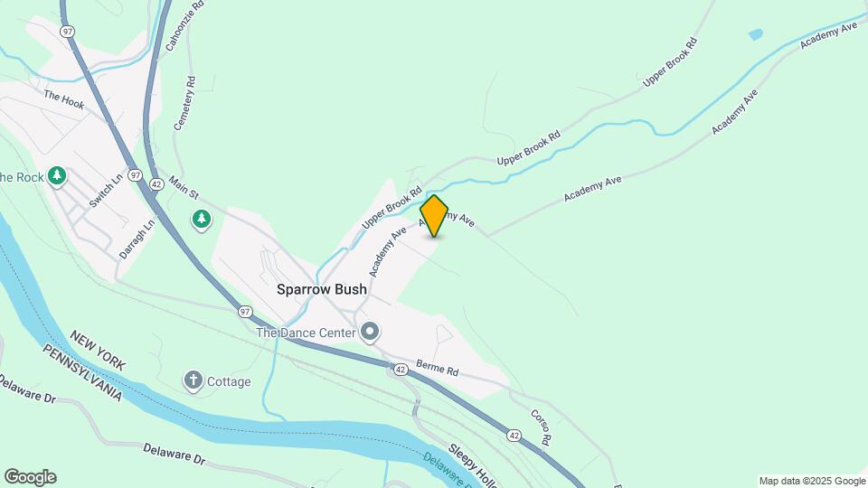
Task: Select The Dance Center place pin
Action: 370,333
